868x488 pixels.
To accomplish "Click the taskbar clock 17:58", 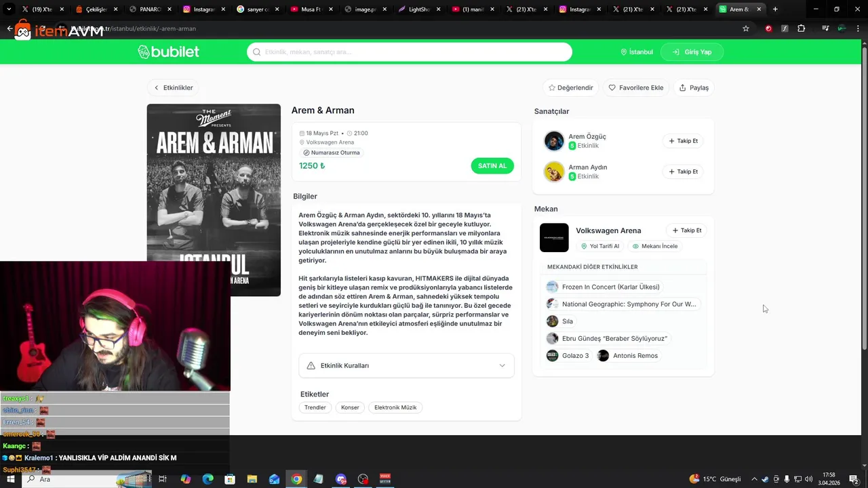I will tap(829, 479).
